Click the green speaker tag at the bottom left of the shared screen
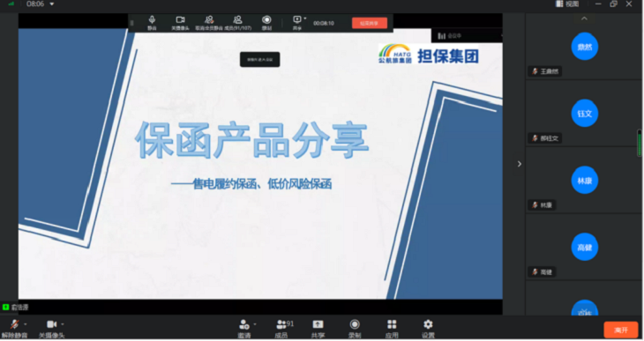The image size is (644, 341). 16,307
